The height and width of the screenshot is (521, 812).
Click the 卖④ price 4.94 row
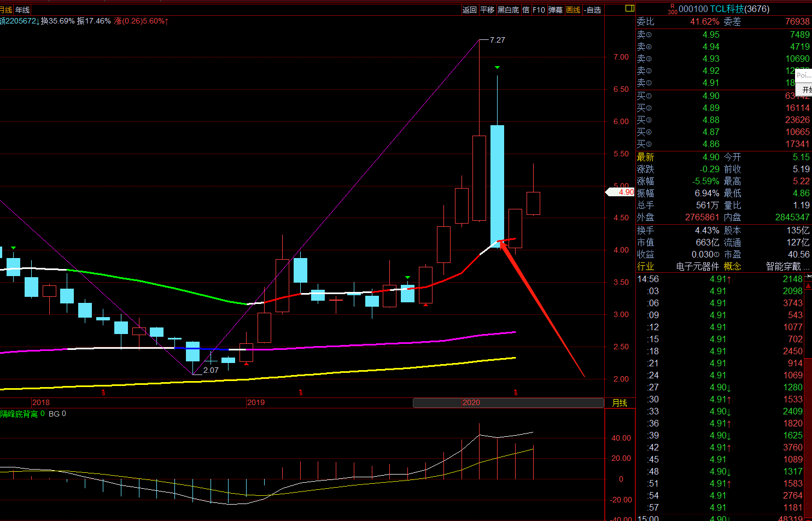[x=723, y=46]
